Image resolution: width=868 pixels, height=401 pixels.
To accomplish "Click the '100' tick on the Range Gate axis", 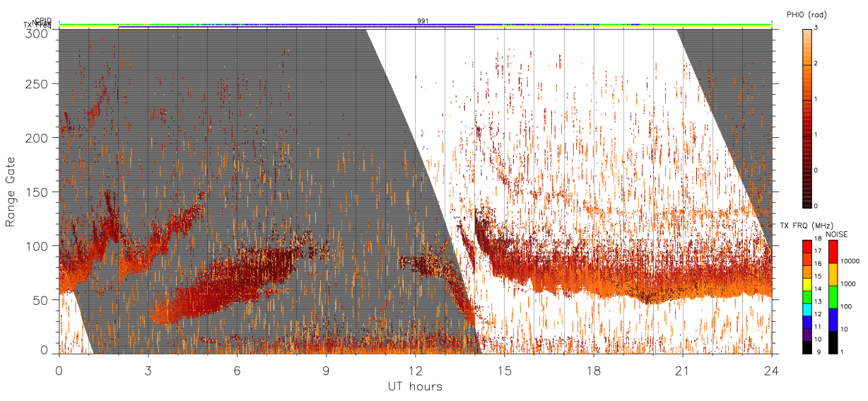I will (x=38, y=246).
